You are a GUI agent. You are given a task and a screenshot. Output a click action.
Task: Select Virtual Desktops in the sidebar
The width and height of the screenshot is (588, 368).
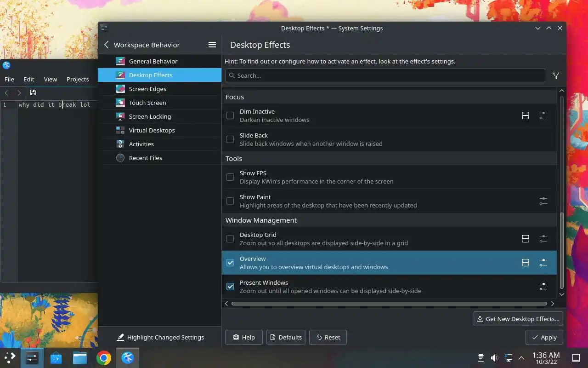click(159, 130)
